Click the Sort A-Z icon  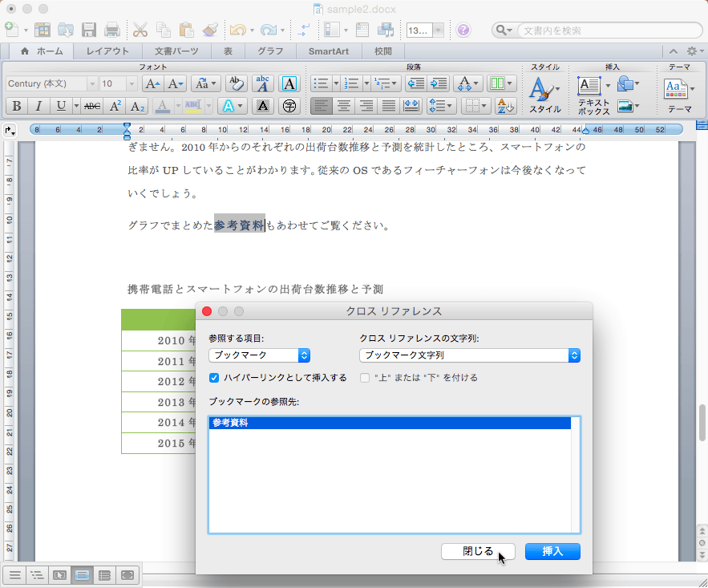point(505,106)
